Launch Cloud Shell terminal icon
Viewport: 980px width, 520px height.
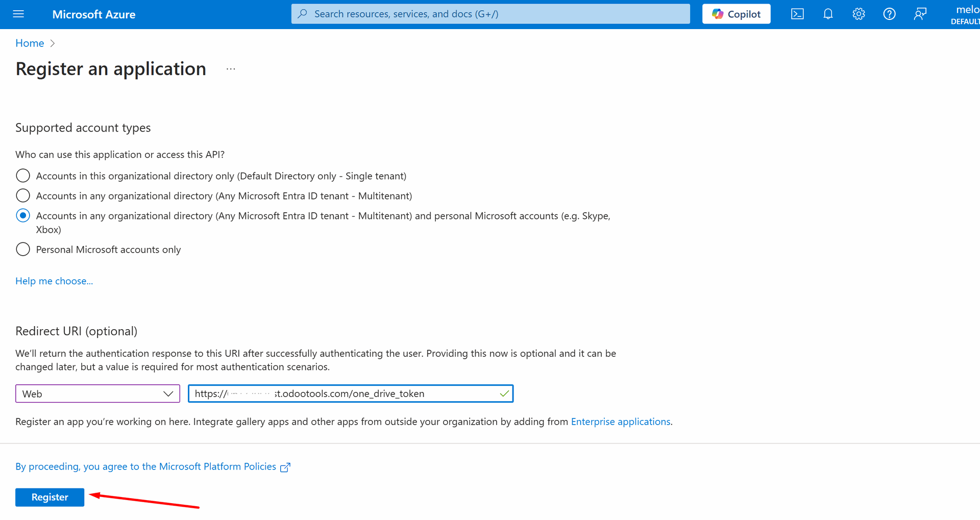click(x=797, y=14)
